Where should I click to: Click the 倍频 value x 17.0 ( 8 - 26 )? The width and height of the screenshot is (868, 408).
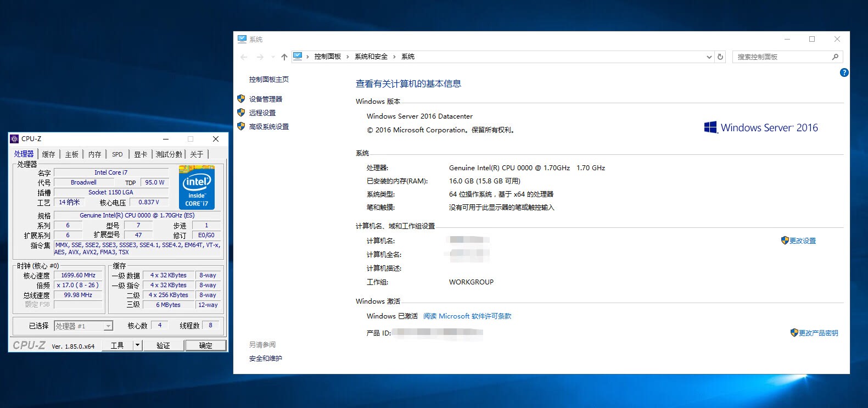(x=79, y=285)
